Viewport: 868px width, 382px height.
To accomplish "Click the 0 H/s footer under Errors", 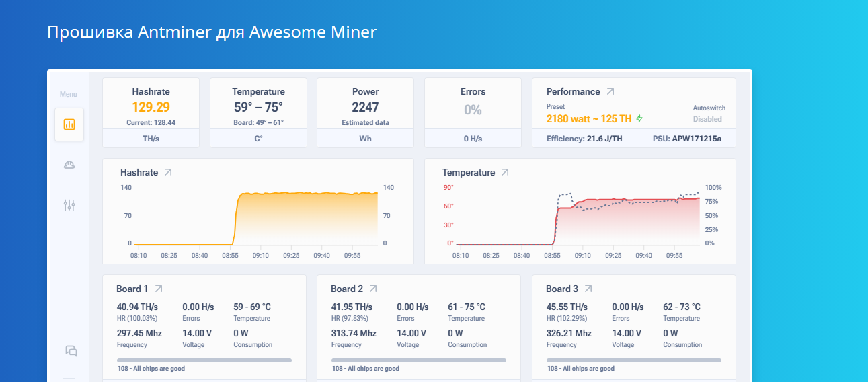I will point(473,138).
